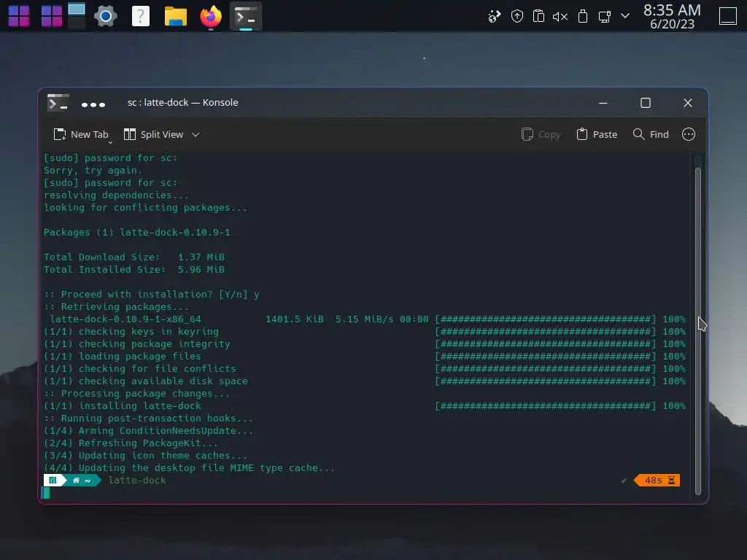The height and width of the screenshot is (560, 747).
Task: Click the 'Sorry, try again.' line
Action: [x=93, y=171]
